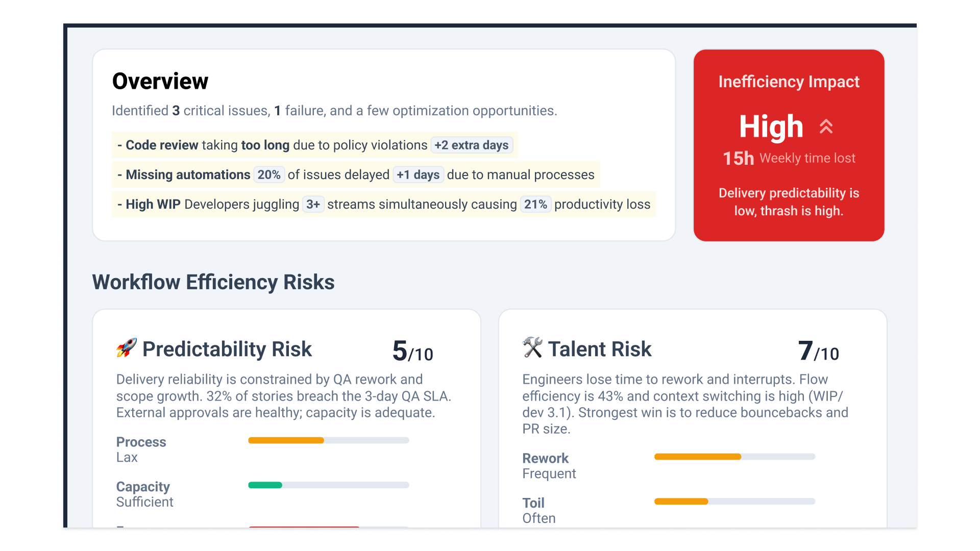Click the +2 extra days badge
This screenshot has height=551, width=980.
tap(471, 145)
